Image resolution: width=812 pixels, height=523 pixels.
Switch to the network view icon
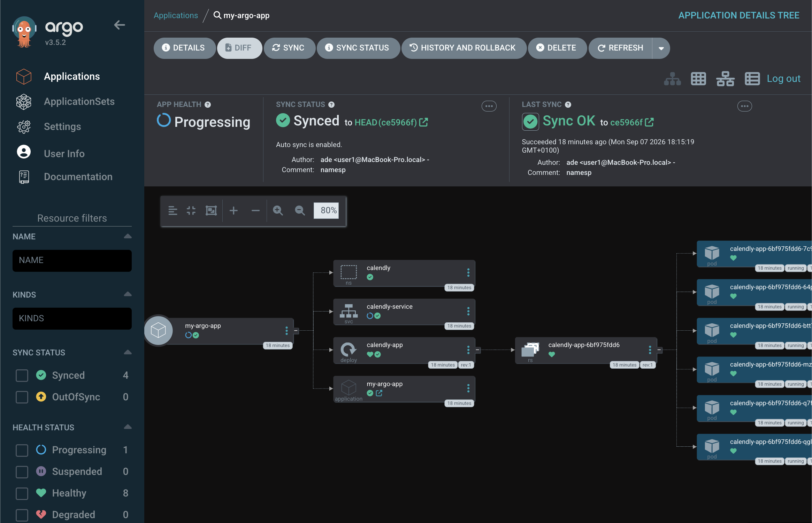tap(725, 79)
